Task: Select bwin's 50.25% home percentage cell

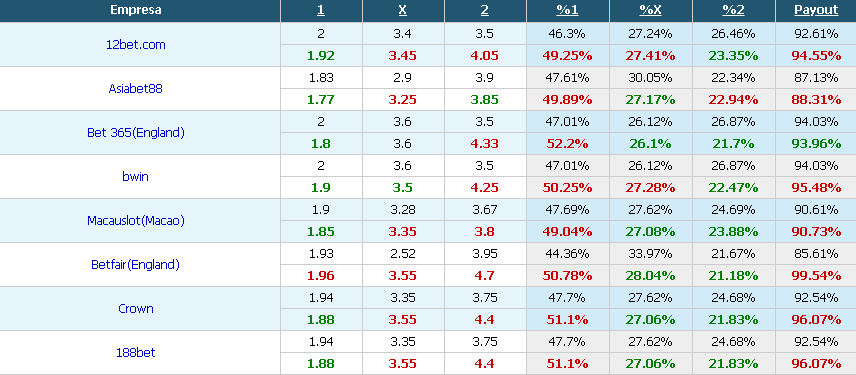Action: [568, 188]
